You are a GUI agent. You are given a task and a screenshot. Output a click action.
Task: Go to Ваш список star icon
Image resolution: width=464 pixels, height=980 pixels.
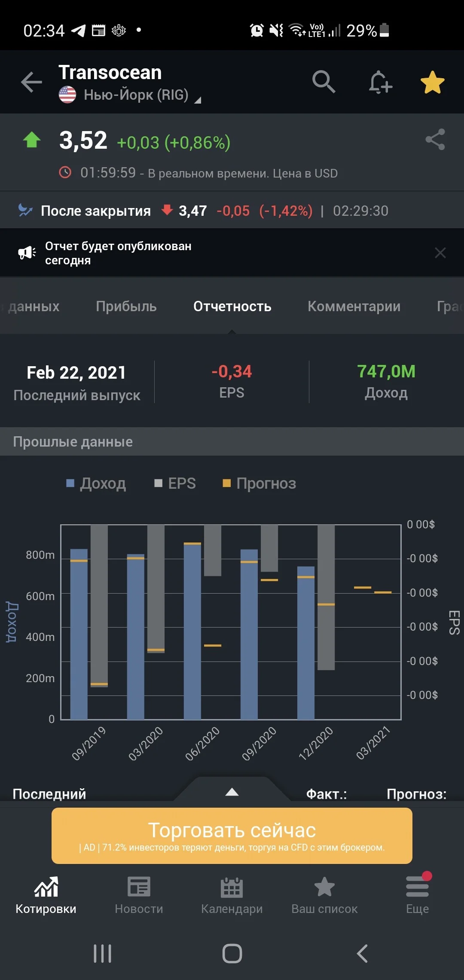click(x=324, y=886)
